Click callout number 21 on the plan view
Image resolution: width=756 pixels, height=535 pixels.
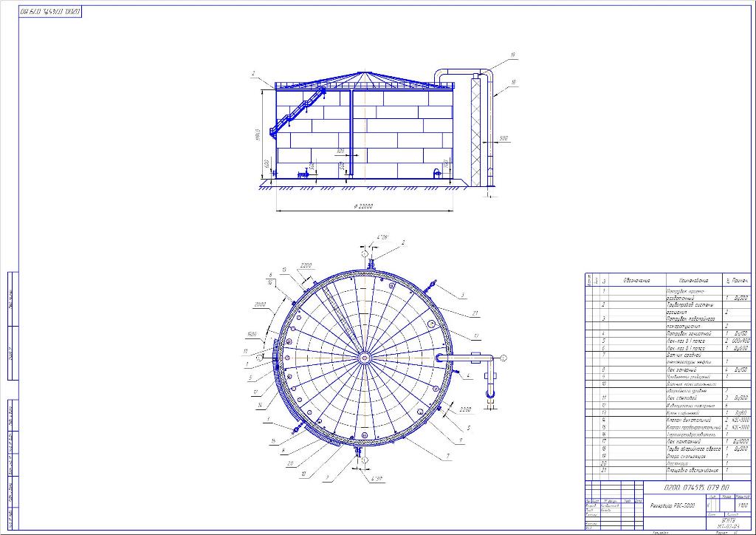pos(475,313)
